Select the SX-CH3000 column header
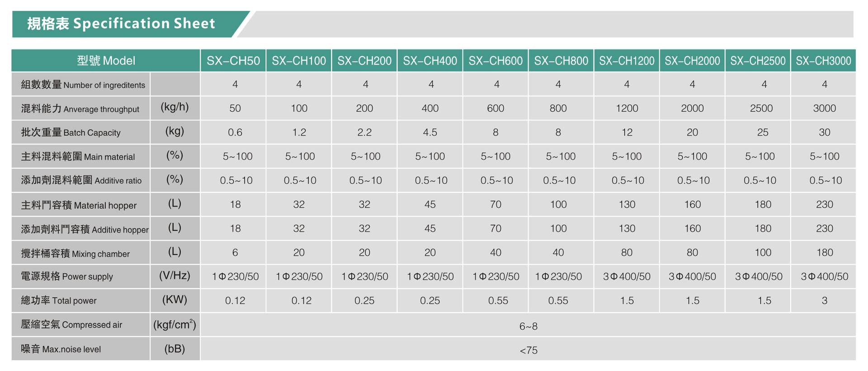The width and height of the screenshot is (868, 371). click(823, 61)
